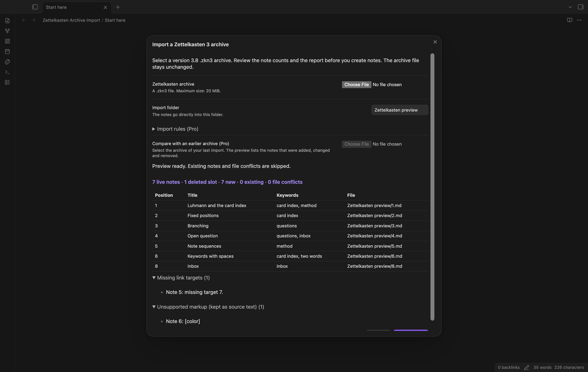Click keywords cell 'questions, inbox'

tap(294, 236)
